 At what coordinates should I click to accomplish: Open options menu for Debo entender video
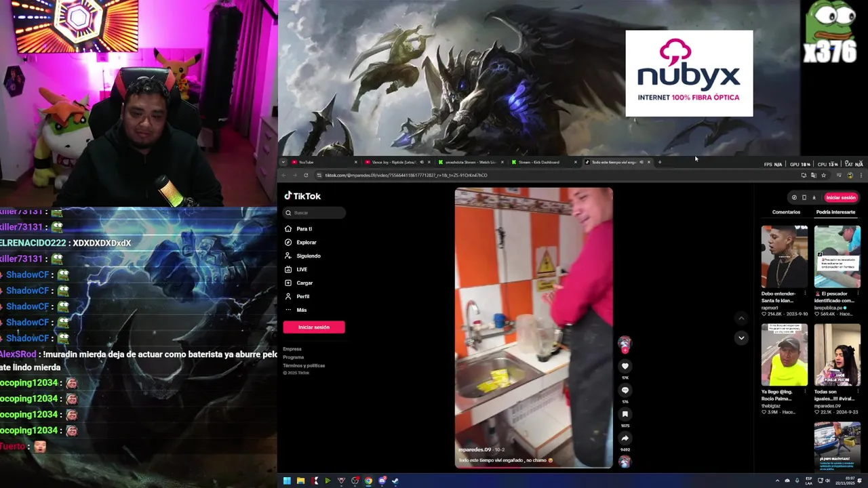coord(805,294)
